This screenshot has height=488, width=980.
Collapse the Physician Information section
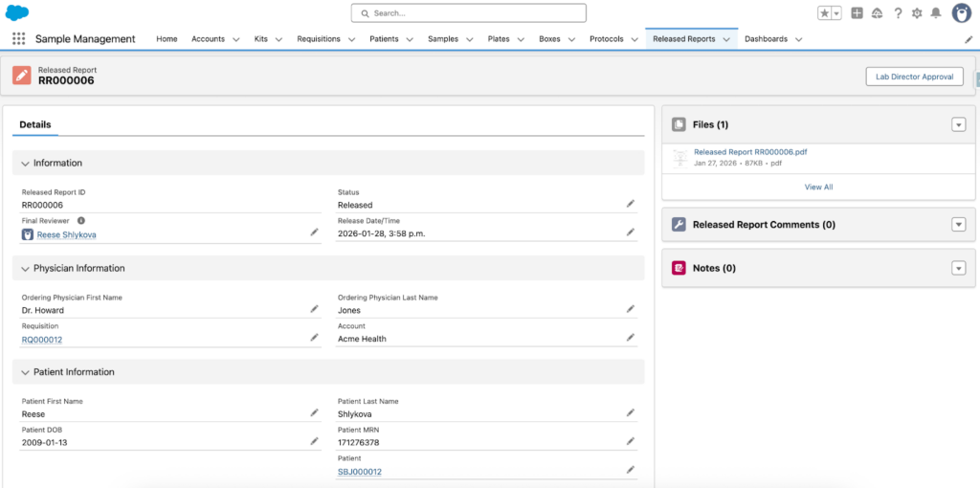pyautogui.click(x=25, y=269)
